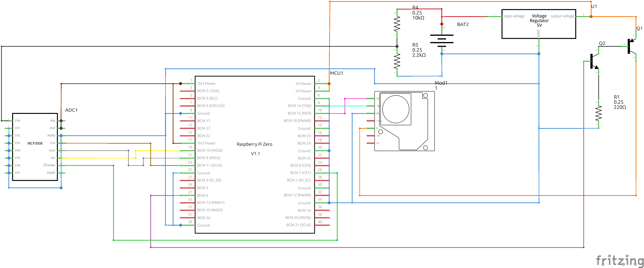Click the regulator's input voltage pin label
This screenshot has height=268, width=644.
tap(514, 16)
